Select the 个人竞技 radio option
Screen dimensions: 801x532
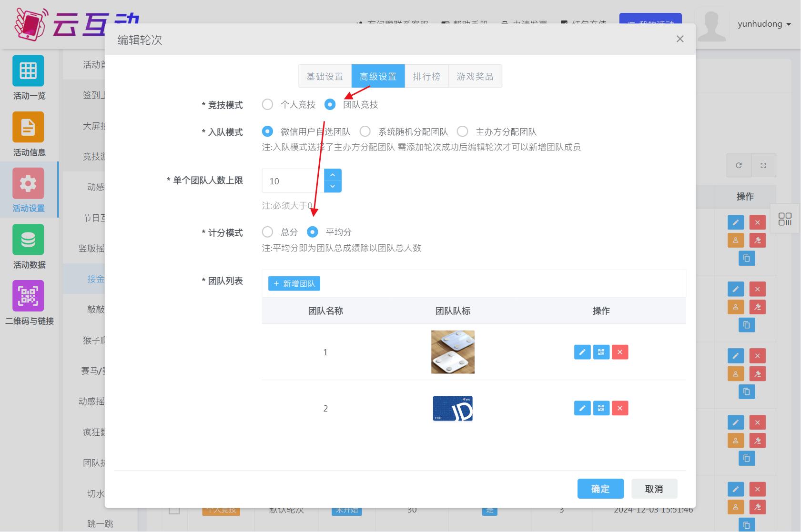(268, 104)
